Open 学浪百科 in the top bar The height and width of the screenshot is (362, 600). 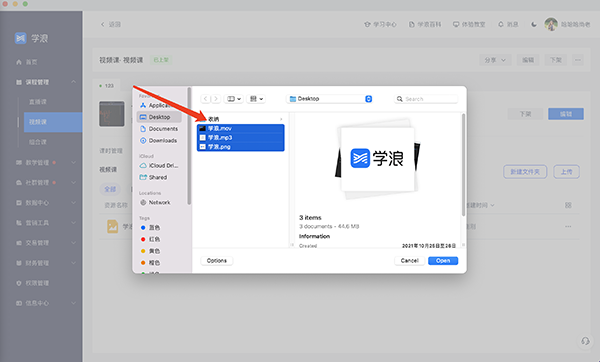point(425,24)
